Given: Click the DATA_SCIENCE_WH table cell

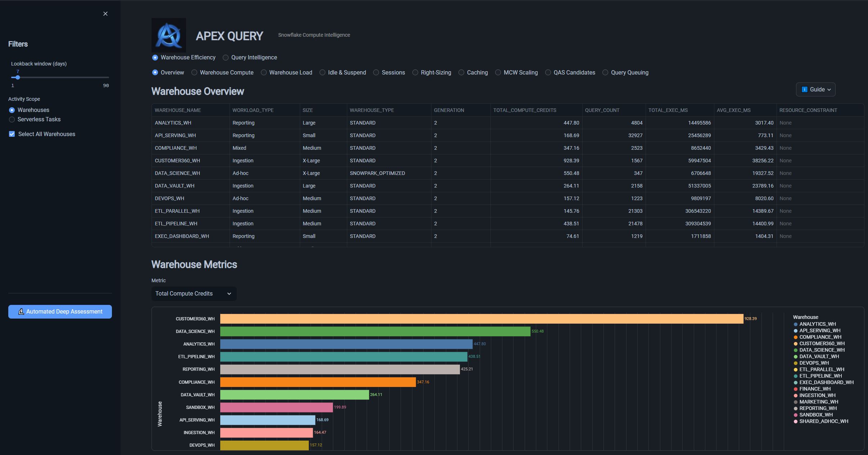Looking at the screenshot, I should 191,173.
